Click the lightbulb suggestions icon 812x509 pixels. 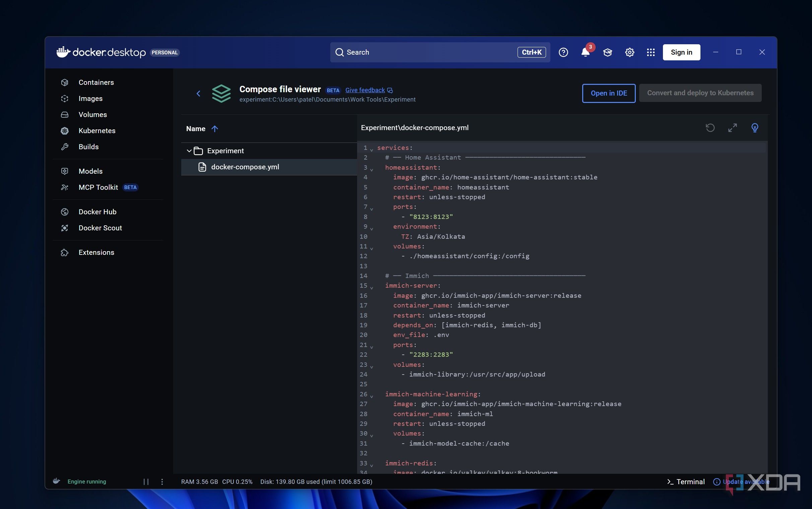[x=755, y=128]
